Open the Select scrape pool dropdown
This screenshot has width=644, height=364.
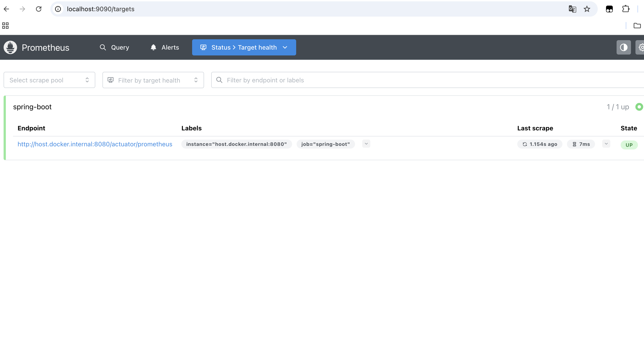pyautogui.click(x=49, y=80)
